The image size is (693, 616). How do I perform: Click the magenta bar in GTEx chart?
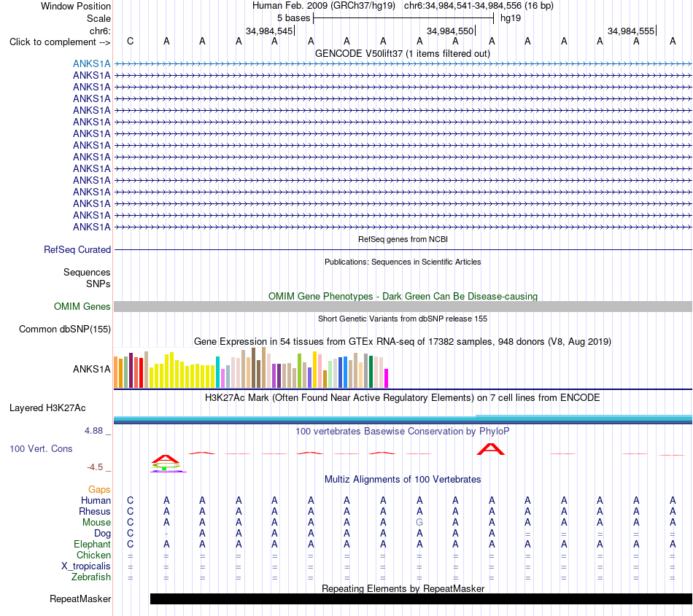pos(386,378)
